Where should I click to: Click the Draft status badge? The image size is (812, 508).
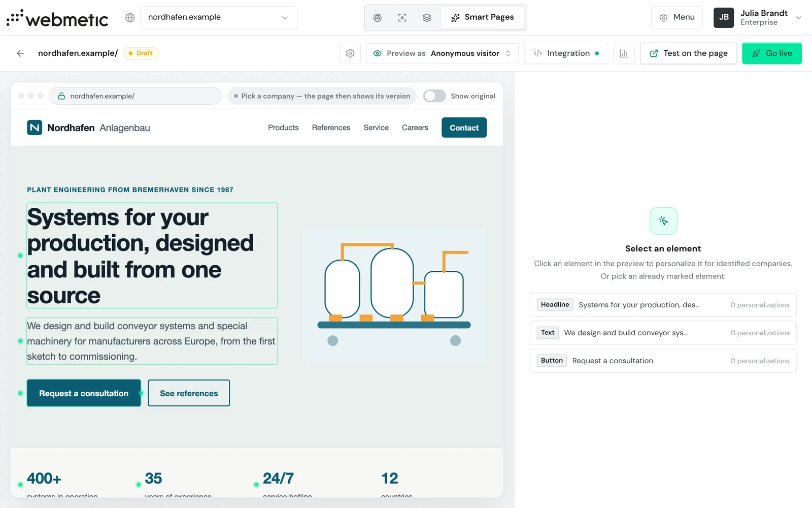[x=141, y=53]
